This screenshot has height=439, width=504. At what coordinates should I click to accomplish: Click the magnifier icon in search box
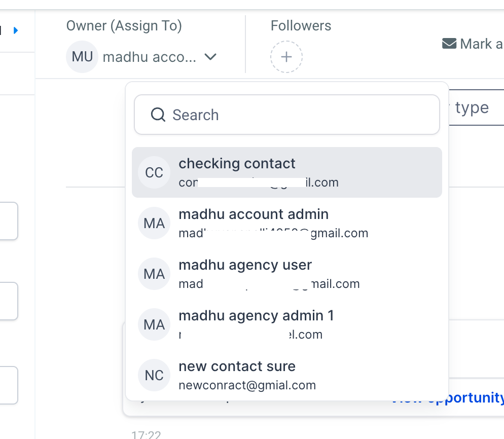pos(158,115)
